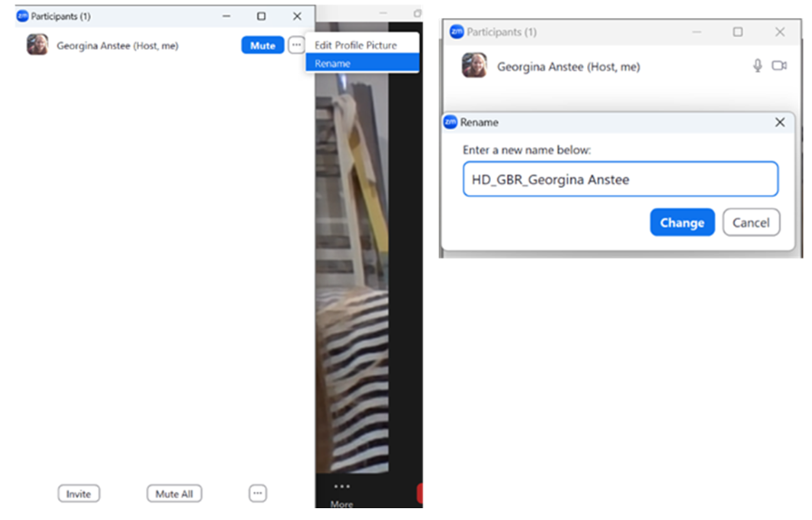Close the Rename dialog with its X
The image size is (812, 520).
click(780, 123)
